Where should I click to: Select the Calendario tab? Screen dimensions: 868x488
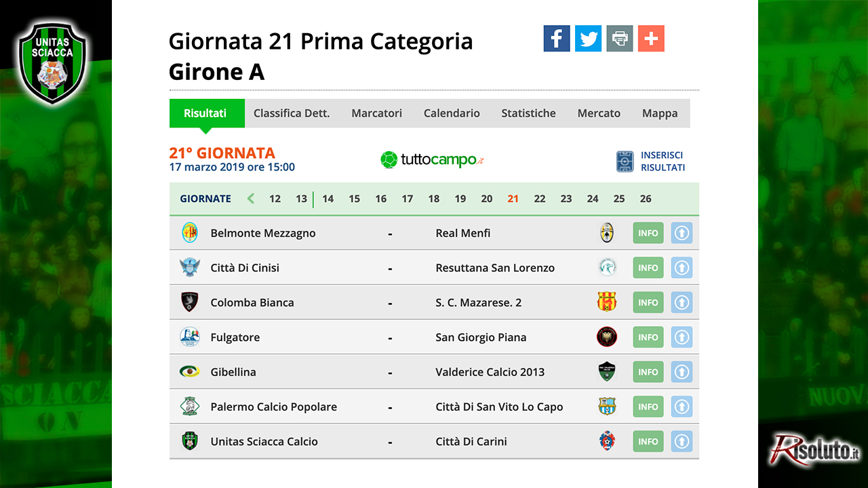pyautogui.click(x=452, y=113)
